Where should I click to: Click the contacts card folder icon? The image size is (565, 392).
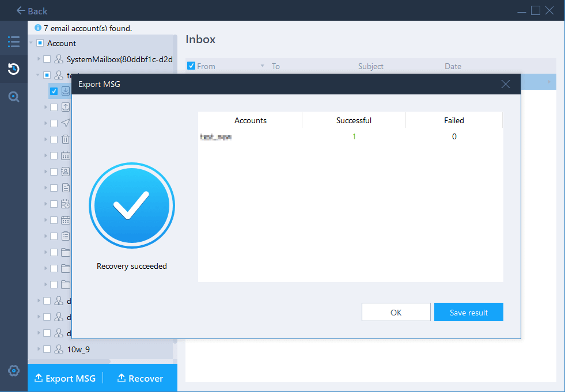point(66,172)
